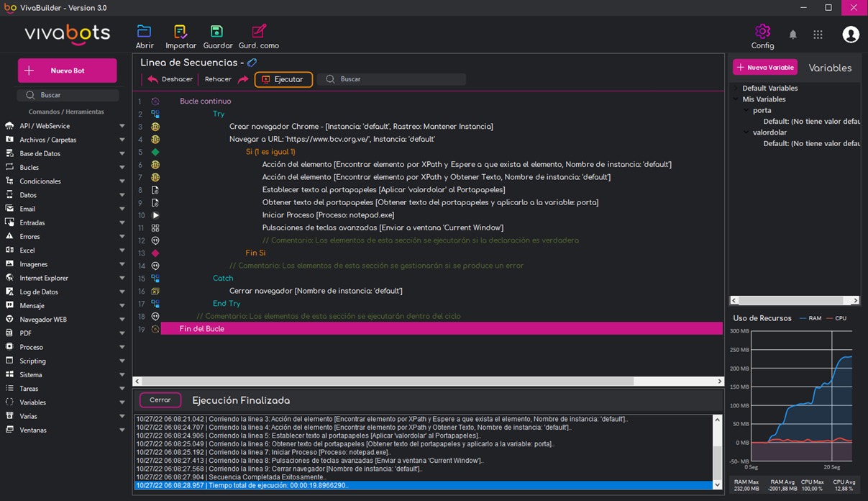Screen dimensions: 868x501
Task: Expand the Proceso category arrow
Action: click(122, 347)
